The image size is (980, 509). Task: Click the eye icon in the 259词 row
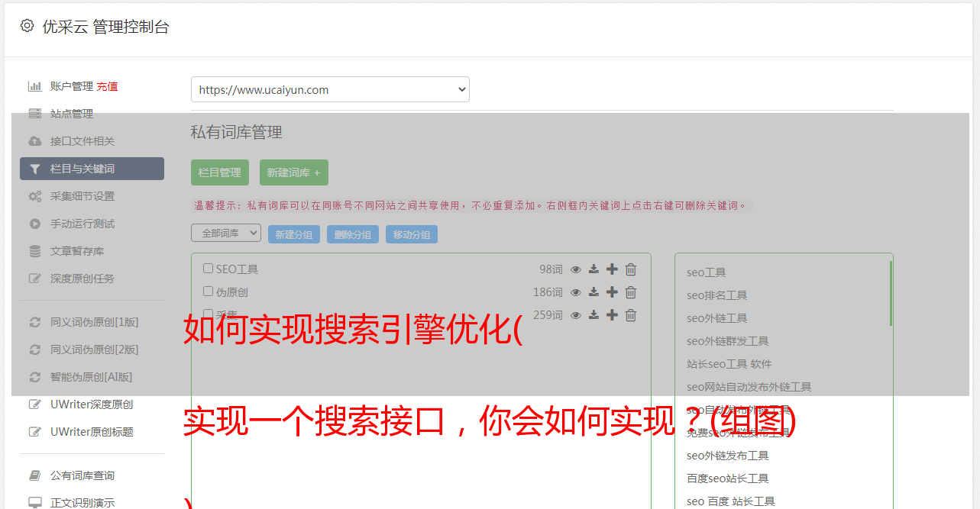[x=576, y=315]
